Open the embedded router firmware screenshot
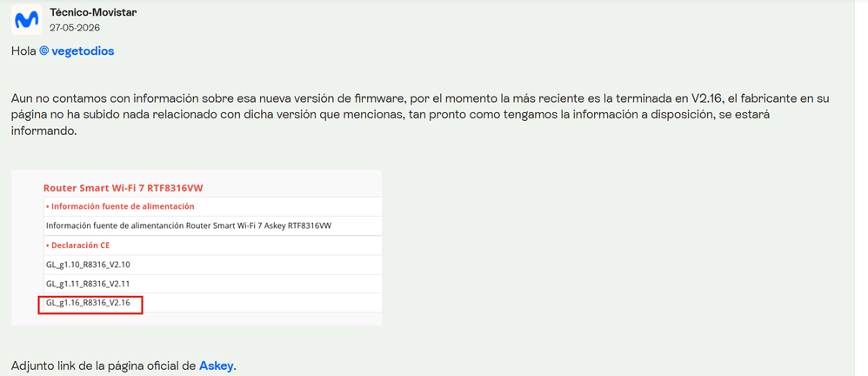This screenshot has width=868, height=376. [197, 247]
